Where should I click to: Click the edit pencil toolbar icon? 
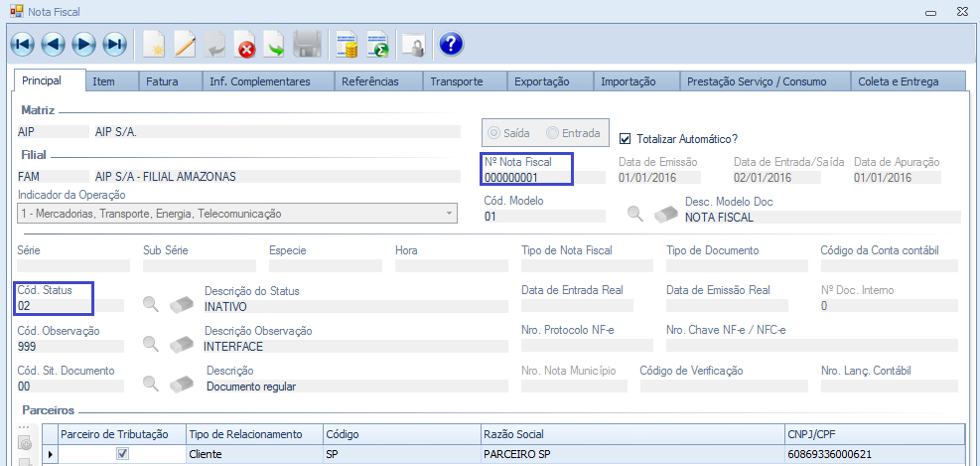tap(185, 44)
